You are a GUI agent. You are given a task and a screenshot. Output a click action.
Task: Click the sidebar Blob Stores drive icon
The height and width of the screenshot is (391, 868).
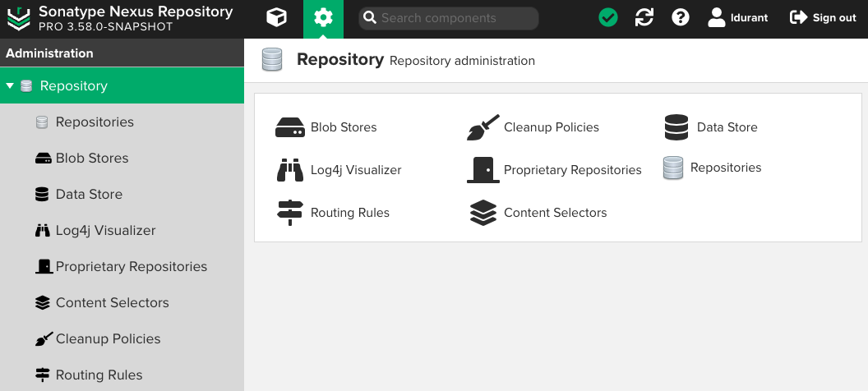click(x=43, y=159)
